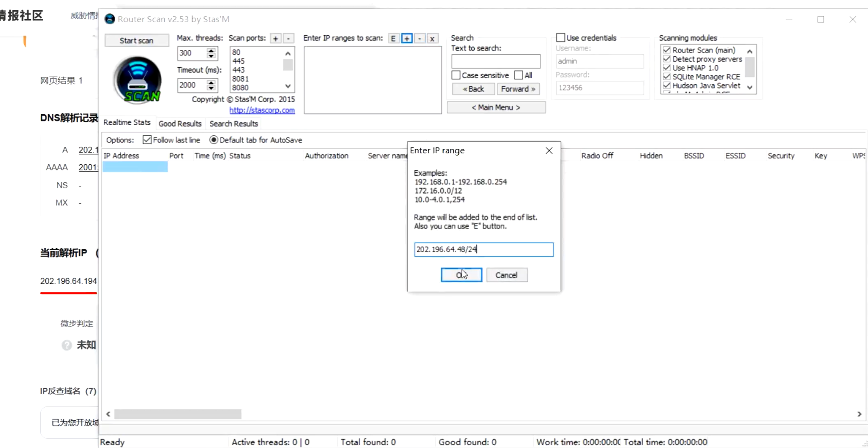Add a scan port with plus button
The width and height of the screenshot is (868, 448).
(x=275, y=38)
